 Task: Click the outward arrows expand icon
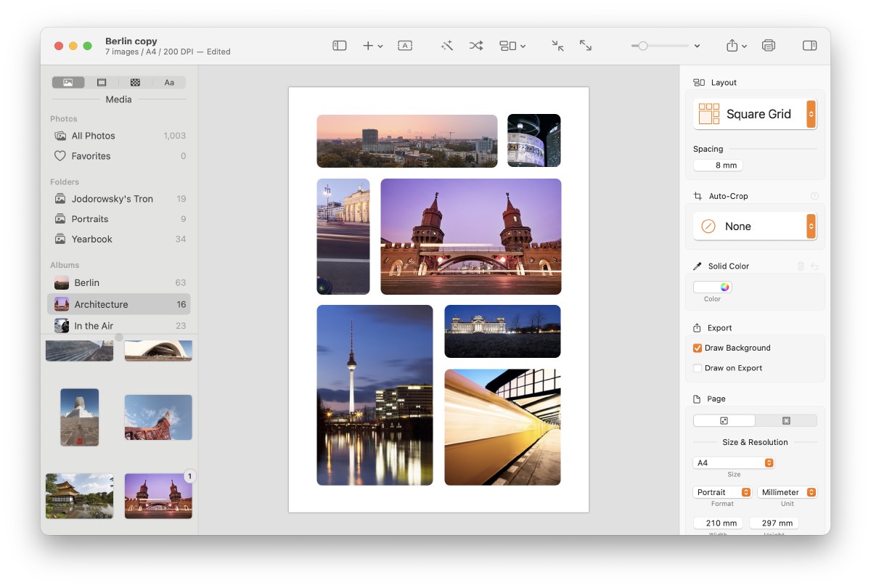[586, 46]
